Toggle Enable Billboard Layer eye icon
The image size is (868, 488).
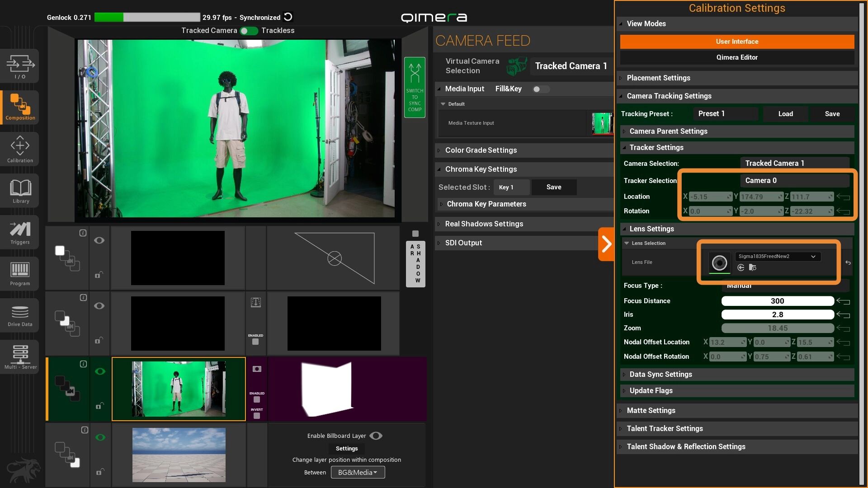[x=376, y=436]
